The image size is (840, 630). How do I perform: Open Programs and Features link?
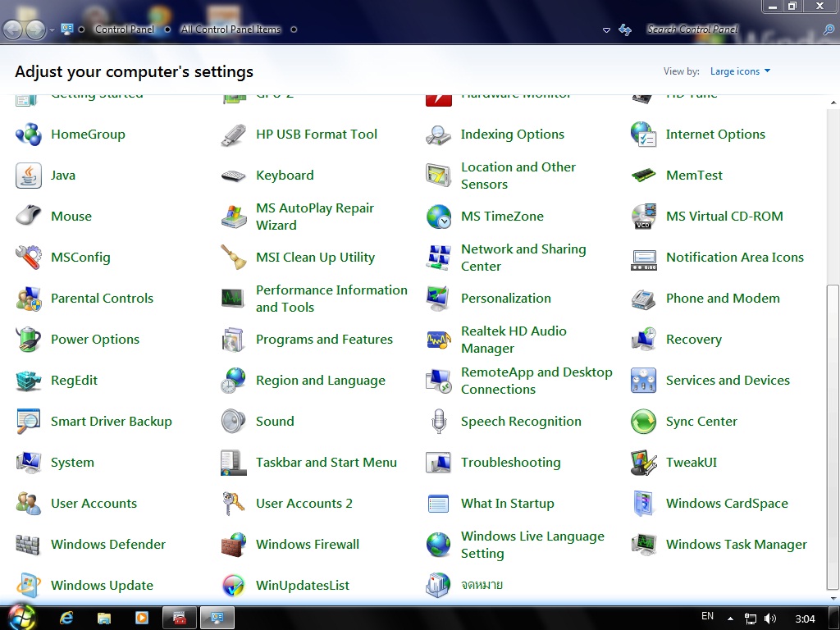click(x=324, y=339)
